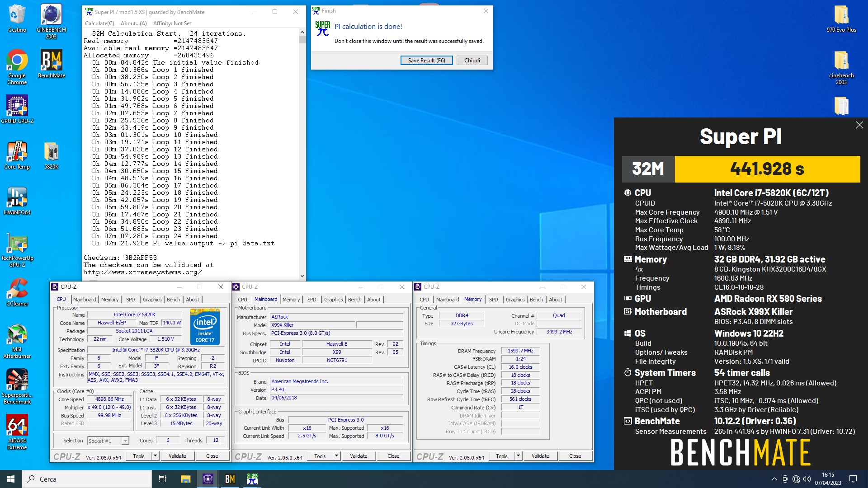Open the cinebench 2003 folder on right
This screenshot has width=868, height=488.
841,67
